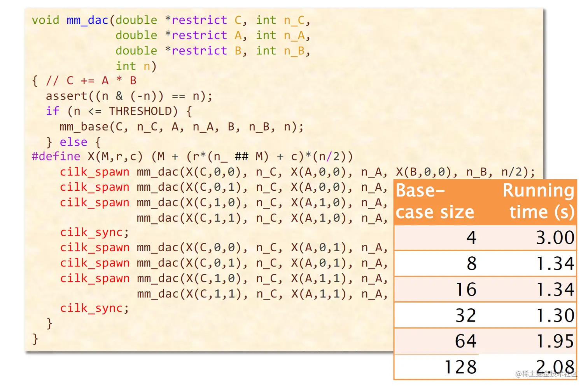Select base-case size cell "64"
Viewport: 588px width, 388px height.
pos(466,341)
